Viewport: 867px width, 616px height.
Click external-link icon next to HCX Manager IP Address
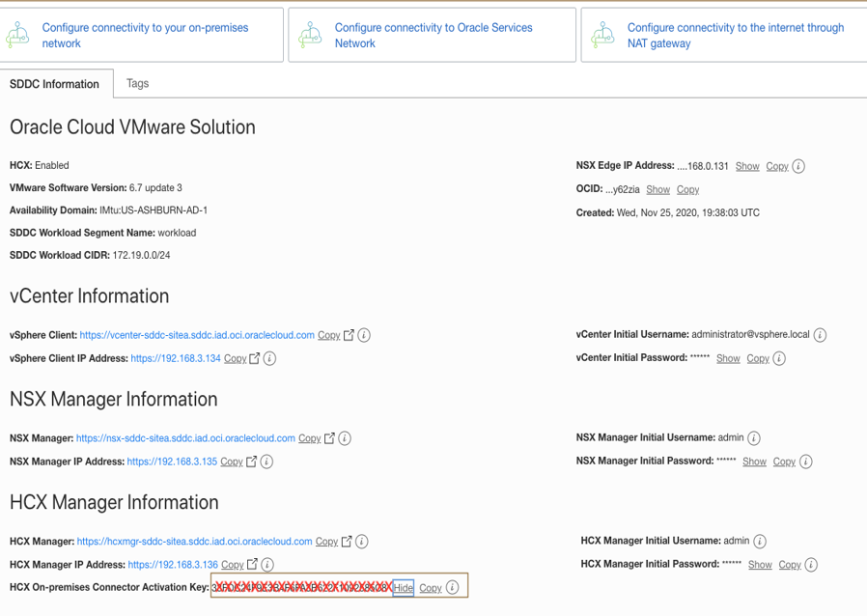252,565
